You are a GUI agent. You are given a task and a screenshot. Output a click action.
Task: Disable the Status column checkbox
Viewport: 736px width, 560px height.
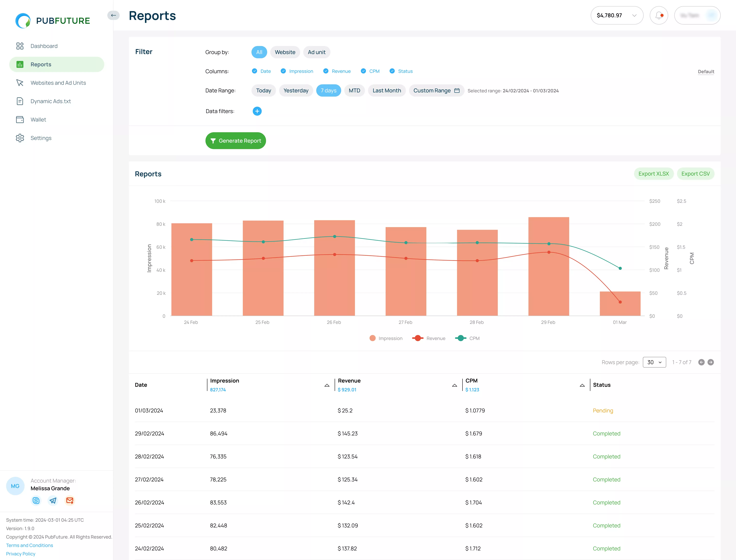click(x=392, y=71)
